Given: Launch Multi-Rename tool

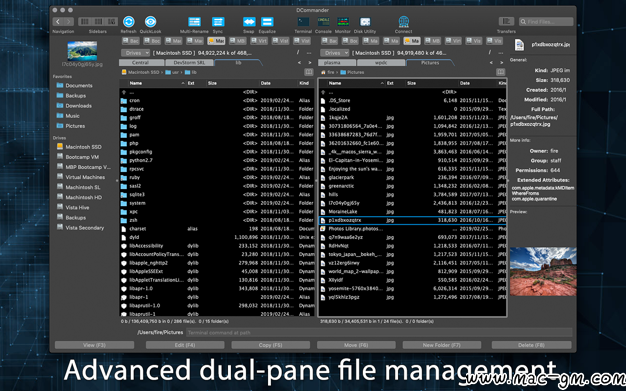Looking at the screenshot, I should (194, 22).
